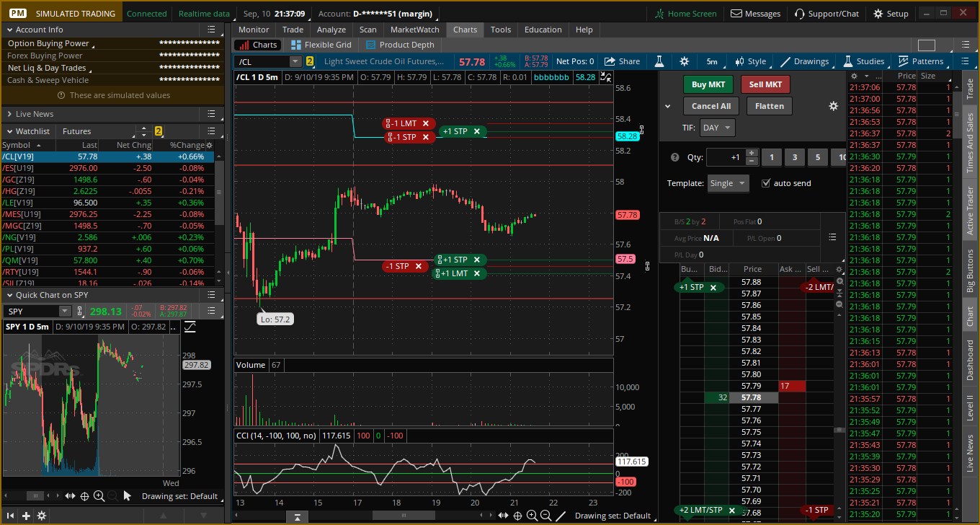
Task: Open the Studies menu
Action: pyautogui.click(x=863, y=61)
